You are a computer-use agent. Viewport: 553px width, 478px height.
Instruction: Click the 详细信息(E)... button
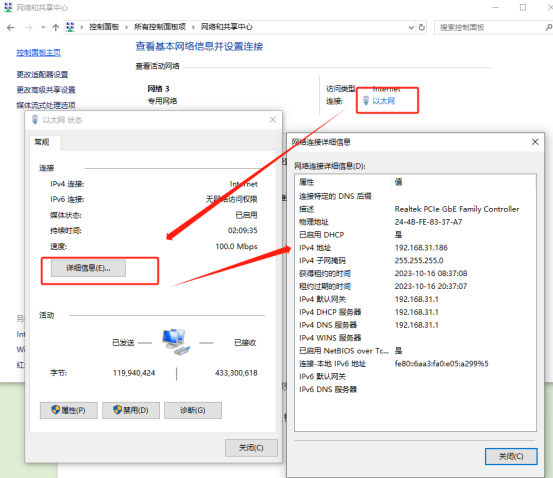point(88,268)
